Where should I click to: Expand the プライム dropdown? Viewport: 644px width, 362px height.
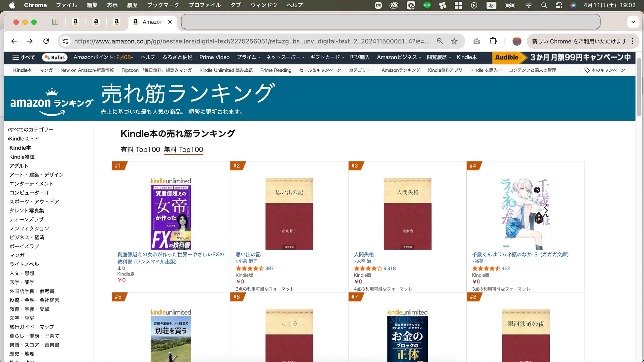pos(249,57)
